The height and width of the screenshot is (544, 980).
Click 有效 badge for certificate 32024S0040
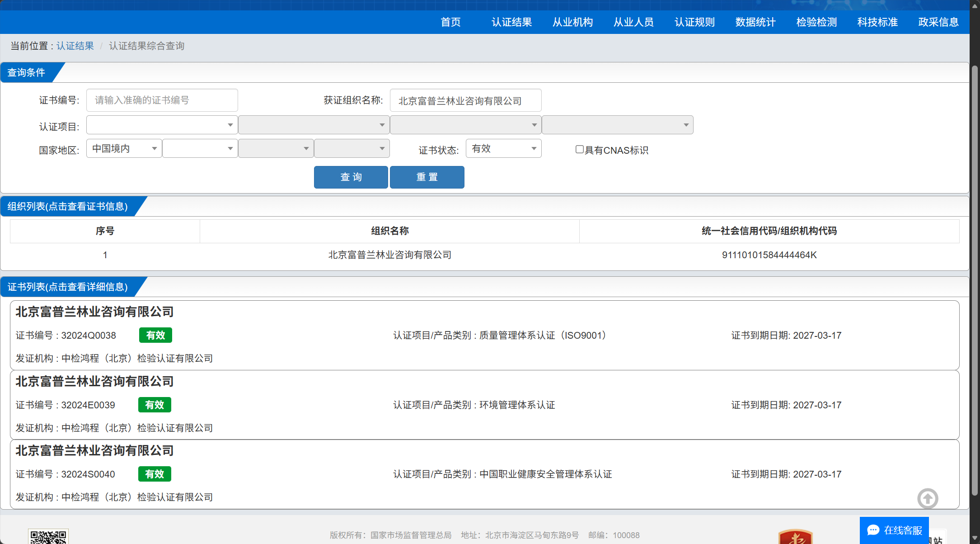155,474
